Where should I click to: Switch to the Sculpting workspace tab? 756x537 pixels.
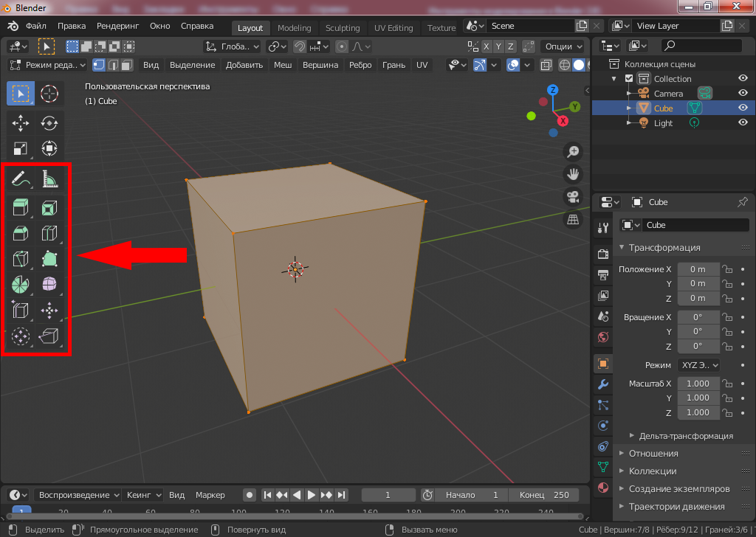(x=343, y=28)
